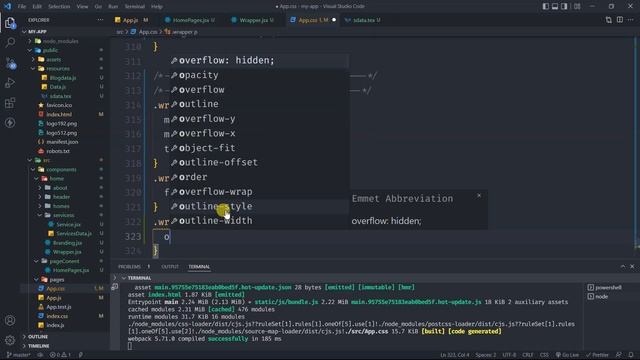Screen dimensions: 640x360
Task: Toggle secondary sidebar layout icon
Action: coord(564,6)
